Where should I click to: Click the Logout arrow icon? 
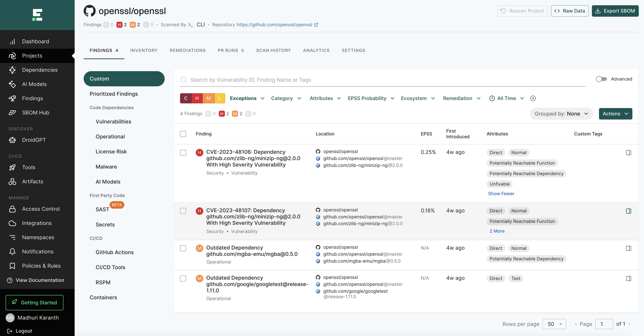tap(10, 331)
